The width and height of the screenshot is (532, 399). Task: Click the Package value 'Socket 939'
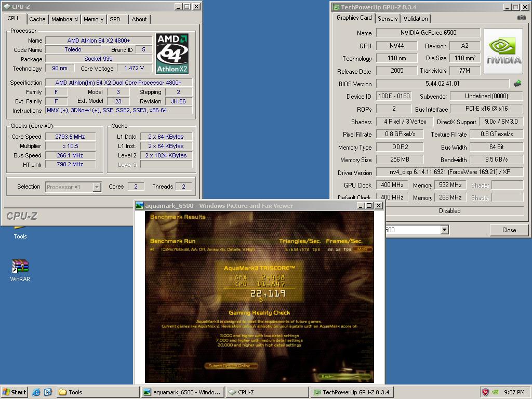tap(98, 59)
